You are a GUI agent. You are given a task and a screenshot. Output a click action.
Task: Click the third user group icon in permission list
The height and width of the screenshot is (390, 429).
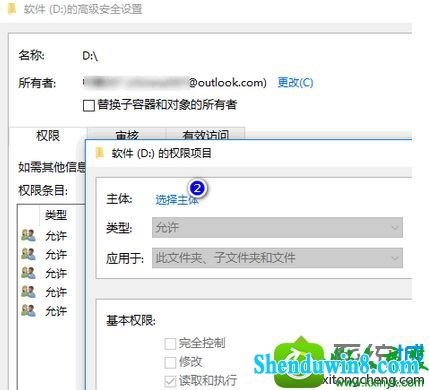[x=28, y=273]
